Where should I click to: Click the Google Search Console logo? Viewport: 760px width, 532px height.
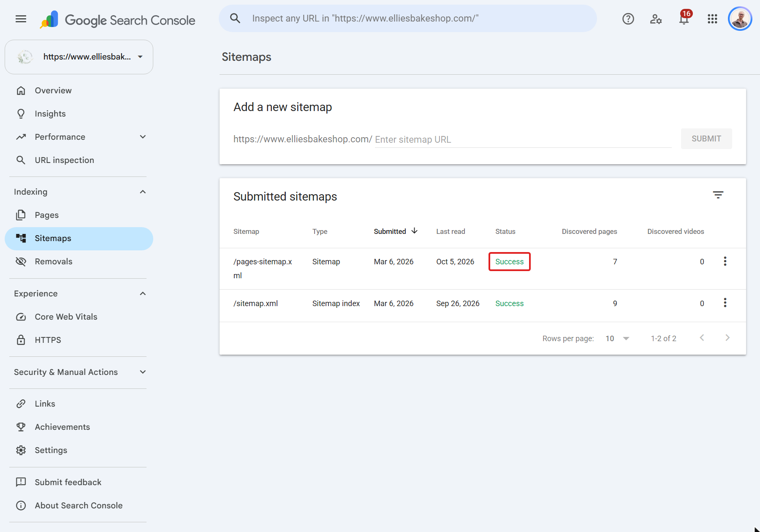[x=117, y=20]
